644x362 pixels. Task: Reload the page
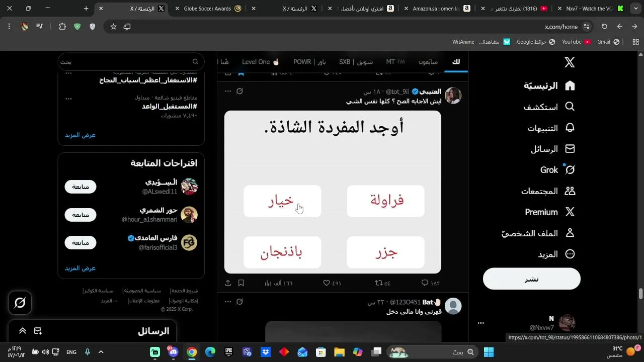(604, 27)
